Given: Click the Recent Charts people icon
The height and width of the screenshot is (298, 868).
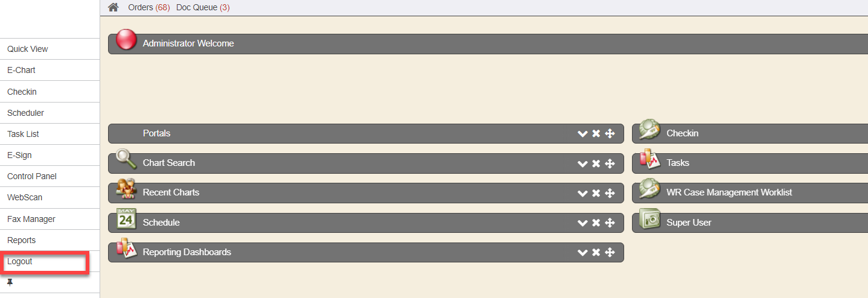Looking at the screenshot, I should (126, 189).
